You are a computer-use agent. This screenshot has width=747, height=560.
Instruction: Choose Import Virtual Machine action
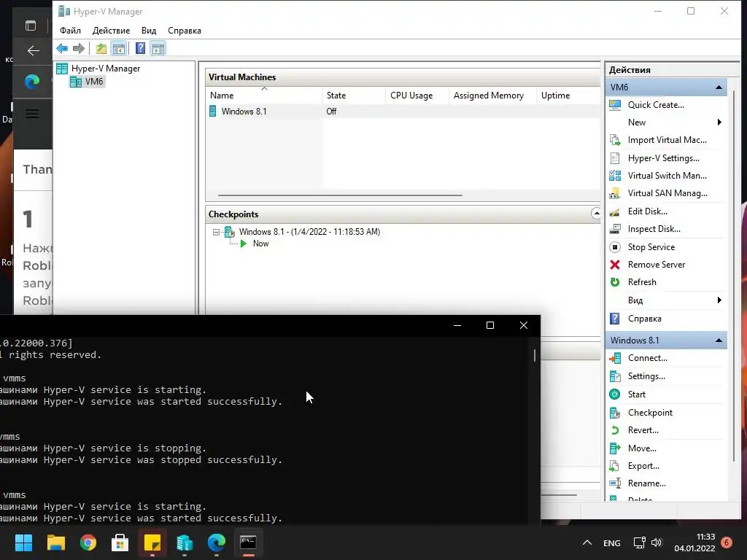click(x=667, y=140)
